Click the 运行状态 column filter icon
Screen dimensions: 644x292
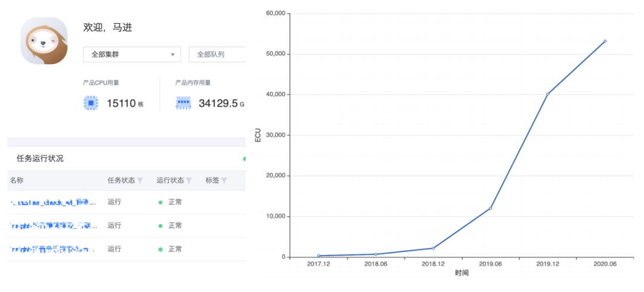coord(189,181)
